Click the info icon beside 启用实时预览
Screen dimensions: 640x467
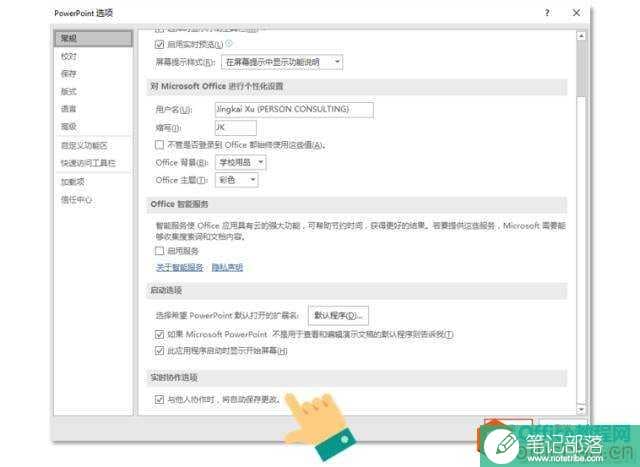229,43
